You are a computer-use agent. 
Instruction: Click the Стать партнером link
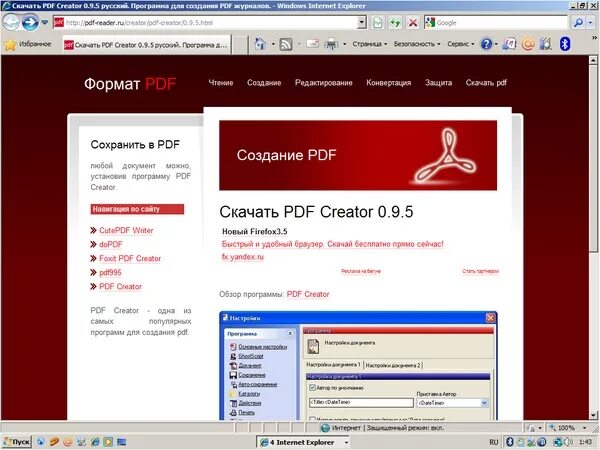(481, 271)
